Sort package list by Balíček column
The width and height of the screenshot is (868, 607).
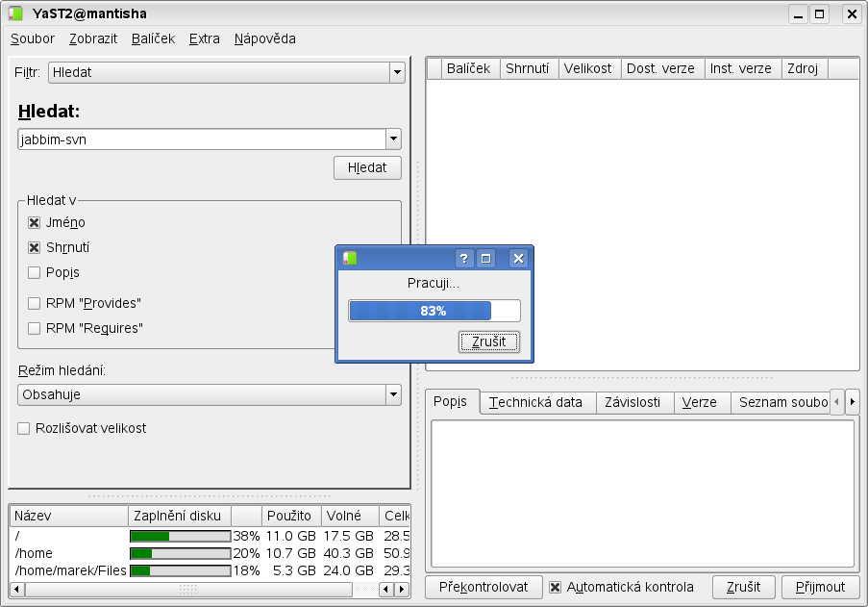[470, 68]
